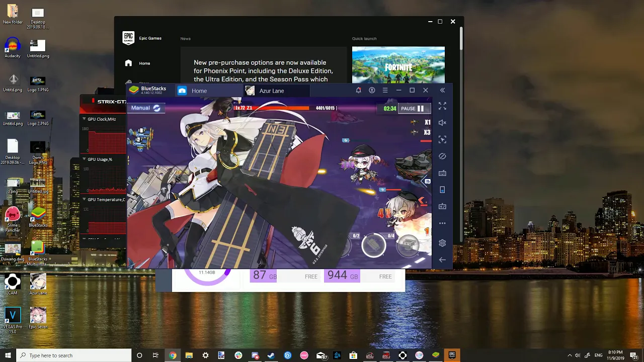Open Microsoft Store from taskbar

[x=353, y=355]
